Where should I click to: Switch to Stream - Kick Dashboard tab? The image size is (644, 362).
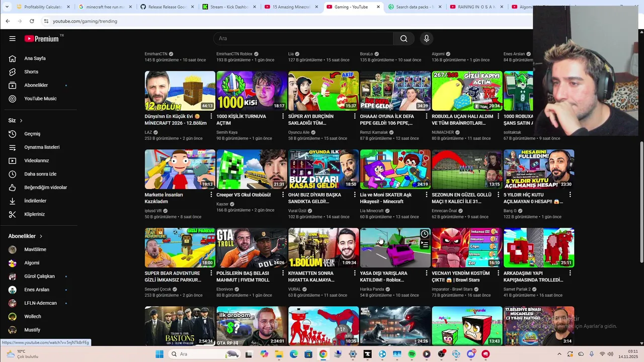point(228,7)
